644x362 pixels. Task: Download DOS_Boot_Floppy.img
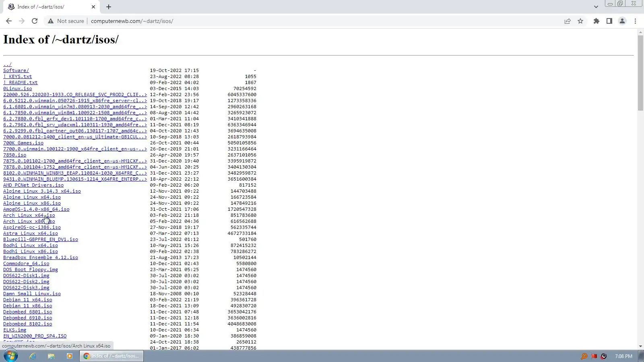(31, 269)
